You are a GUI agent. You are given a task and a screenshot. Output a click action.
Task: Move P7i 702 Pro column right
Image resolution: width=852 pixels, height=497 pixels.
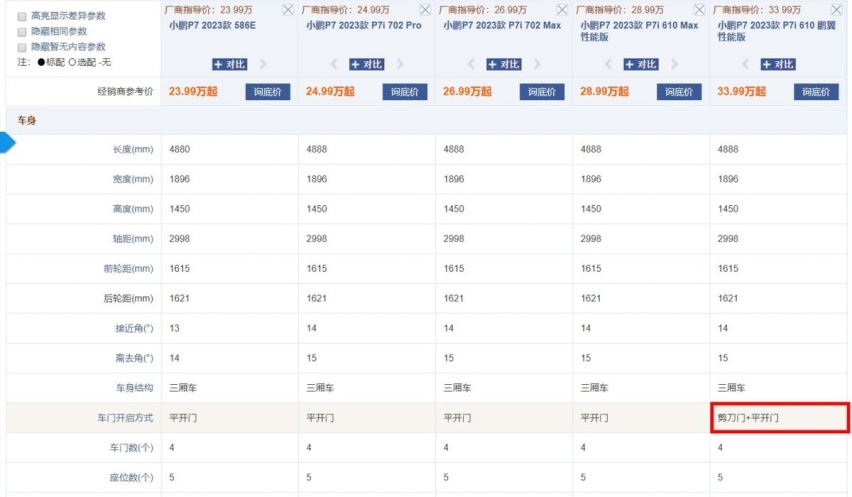[400, 64]
